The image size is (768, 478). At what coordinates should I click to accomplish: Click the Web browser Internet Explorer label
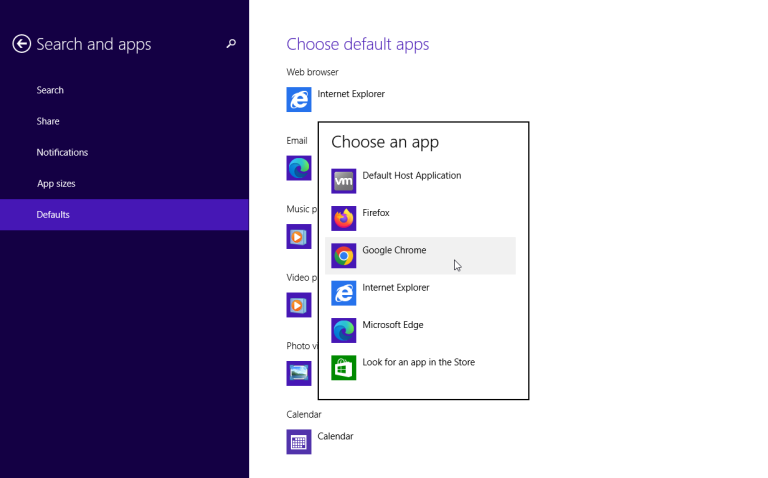(351, 94)
